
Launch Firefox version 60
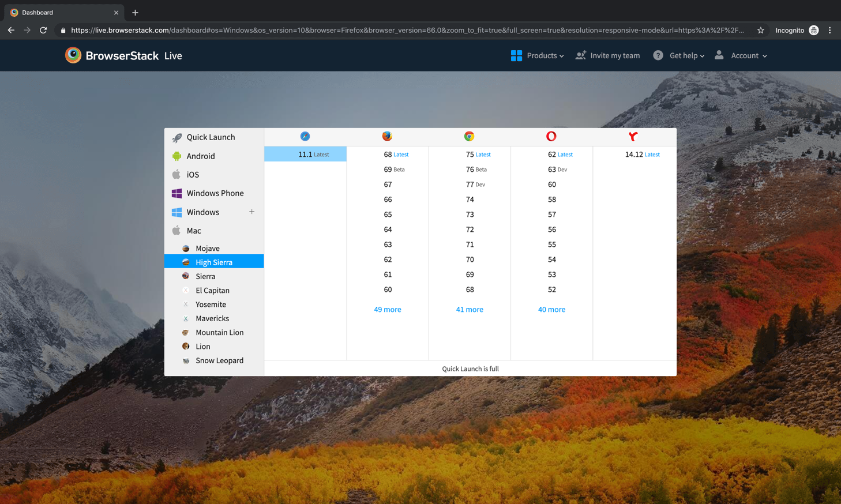click(x=388, y=289)
